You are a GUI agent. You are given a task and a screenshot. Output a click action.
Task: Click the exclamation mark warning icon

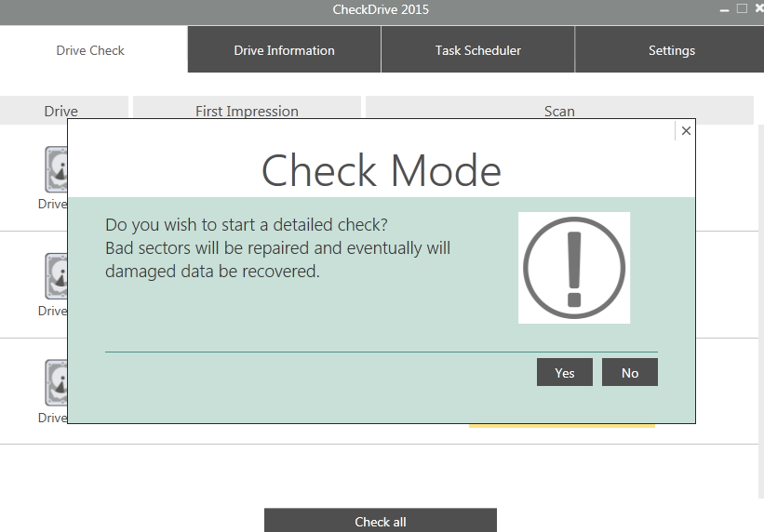573,268
